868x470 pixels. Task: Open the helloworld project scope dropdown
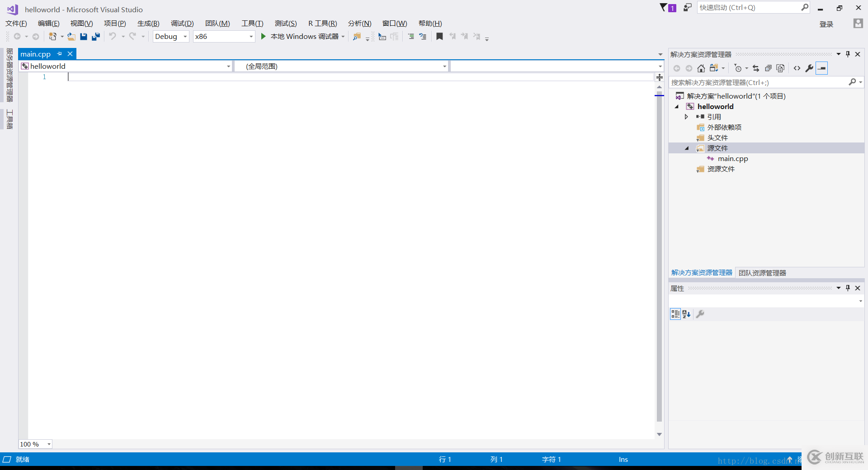228,66
